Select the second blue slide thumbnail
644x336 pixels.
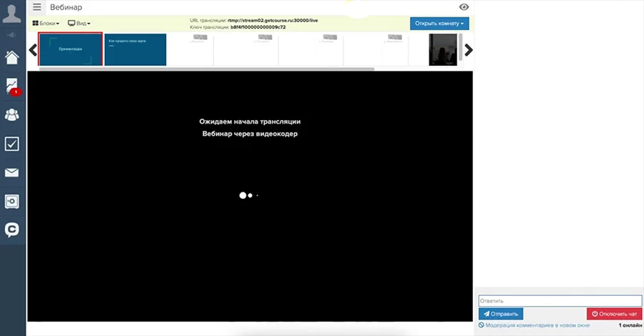pyautogui.click(x=135, y=49)
